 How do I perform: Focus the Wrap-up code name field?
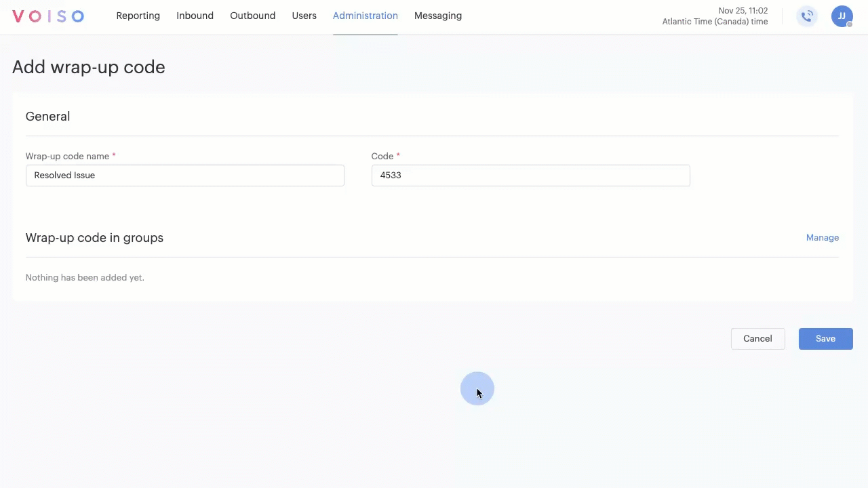pos(184,176)
